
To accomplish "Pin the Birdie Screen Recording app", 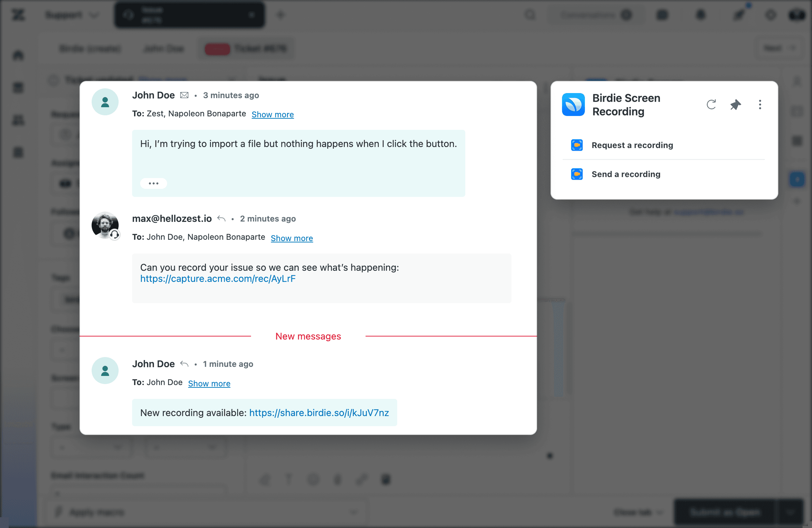I will (x=736, y=105).
